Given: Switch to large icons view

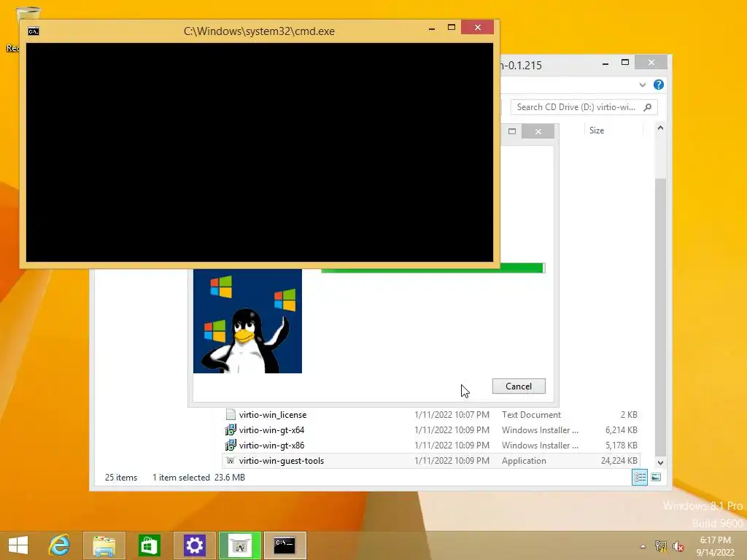Looking at the screenshot, I should click(656, 477).
